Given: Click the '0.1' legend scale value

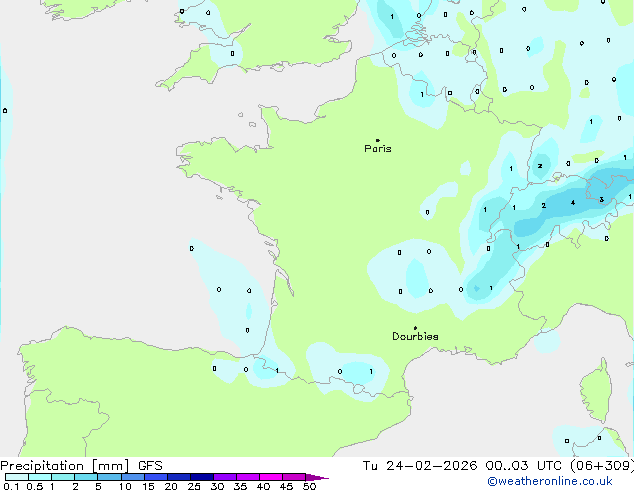Looking at the screenshot, I should coord(11,486).
